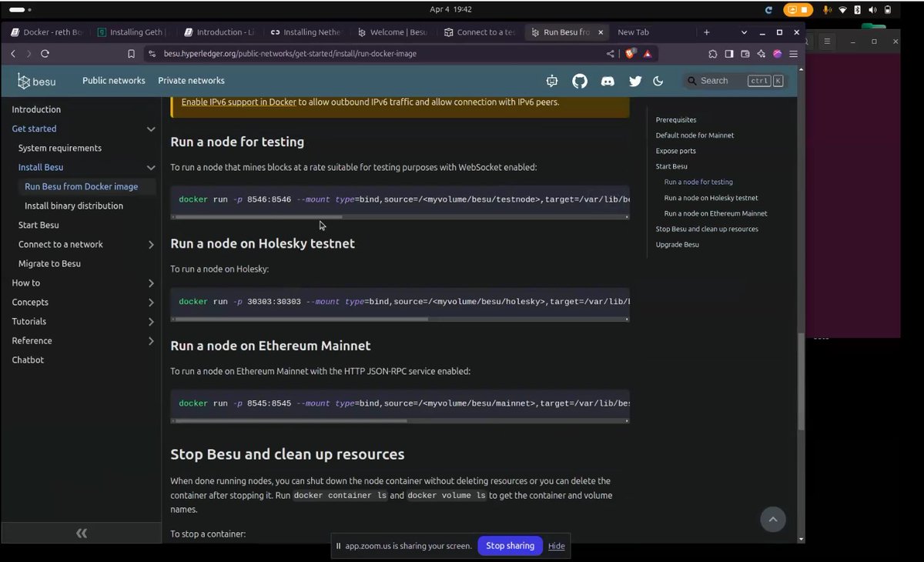Jump to Run a node on Holesky testnet

711,198
